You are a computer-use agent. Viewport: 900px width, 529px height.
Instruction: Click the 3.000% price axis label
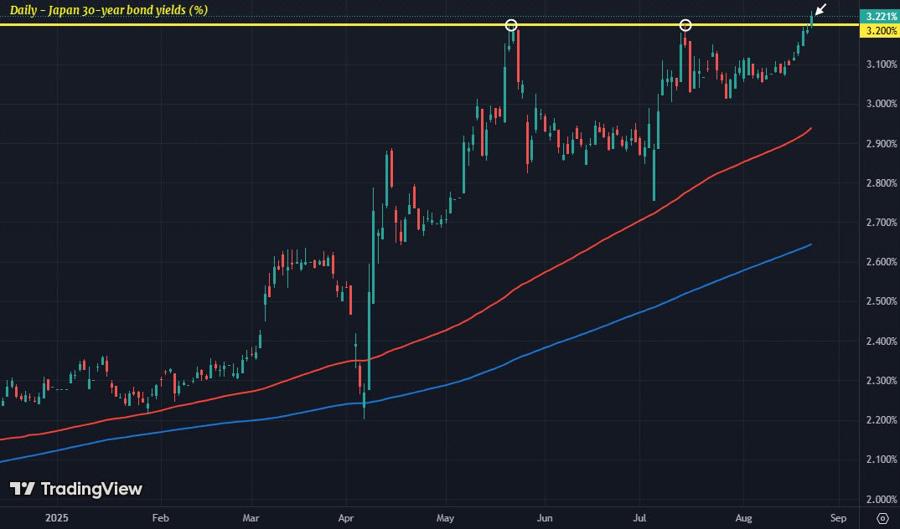tap(882, 103)
